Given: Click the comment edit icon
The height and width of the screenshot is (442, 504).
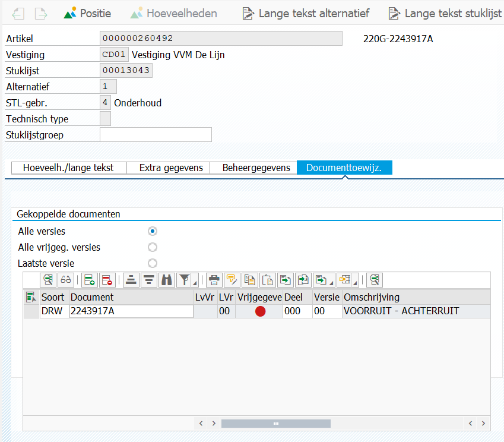Looking at the screenshot, I should coord(232,280).
